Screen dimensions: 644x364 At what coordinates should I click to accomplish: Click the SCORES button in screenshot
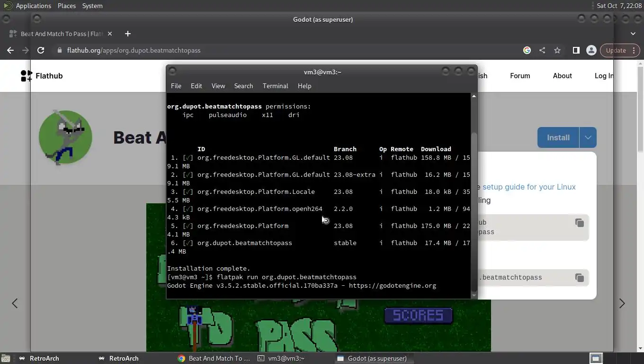tap(418, 315)
